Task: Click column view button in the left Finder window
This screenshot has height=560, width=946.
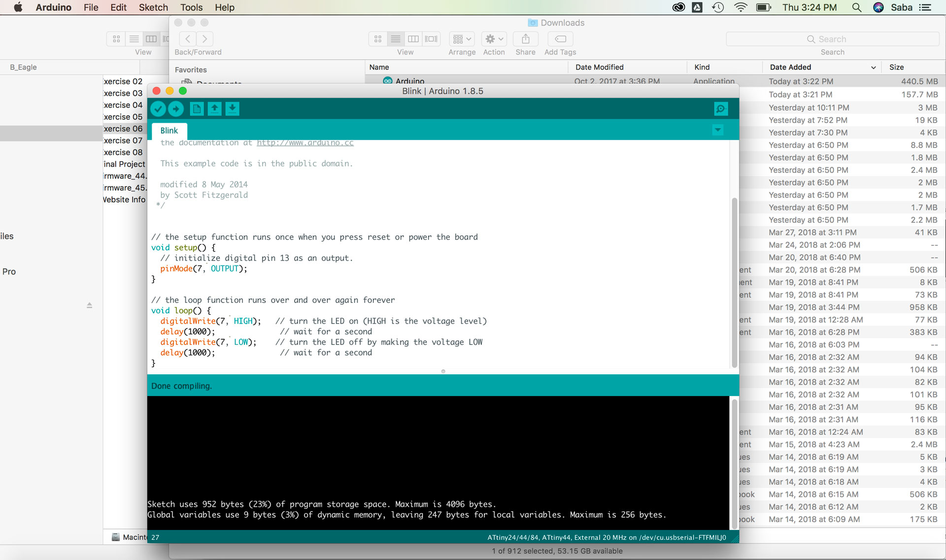Action: (151, 39)
